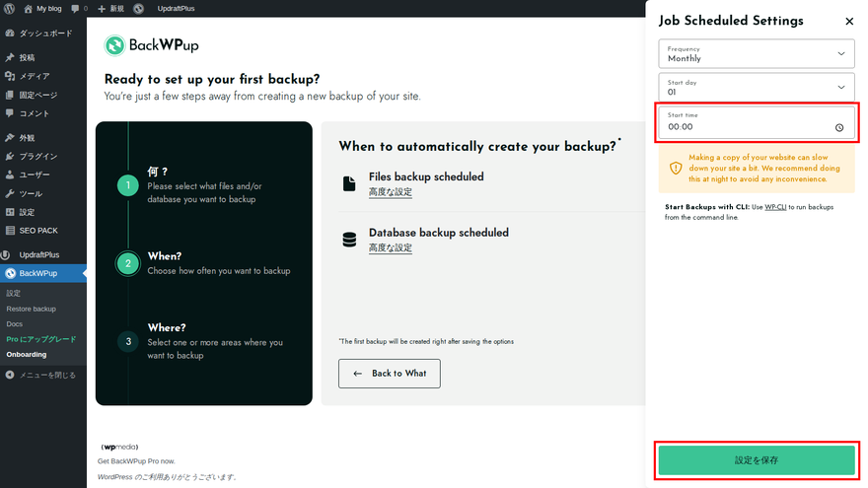
Task: Open the ユーザー users menu
Action: [x=43, y=174]
